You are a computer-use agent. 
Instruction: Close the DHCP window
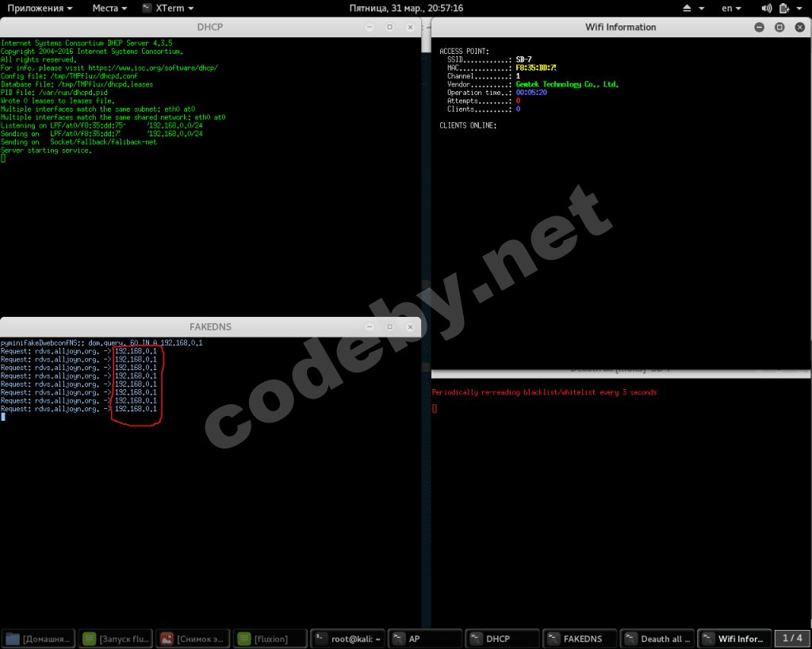(410, 27)
